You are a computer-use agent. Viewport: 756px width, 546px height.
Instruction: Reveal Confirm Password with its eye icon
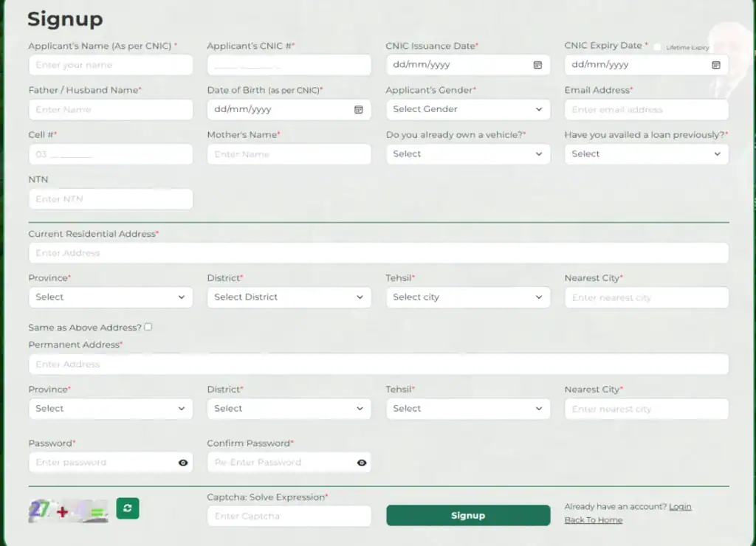pos(362,463)
